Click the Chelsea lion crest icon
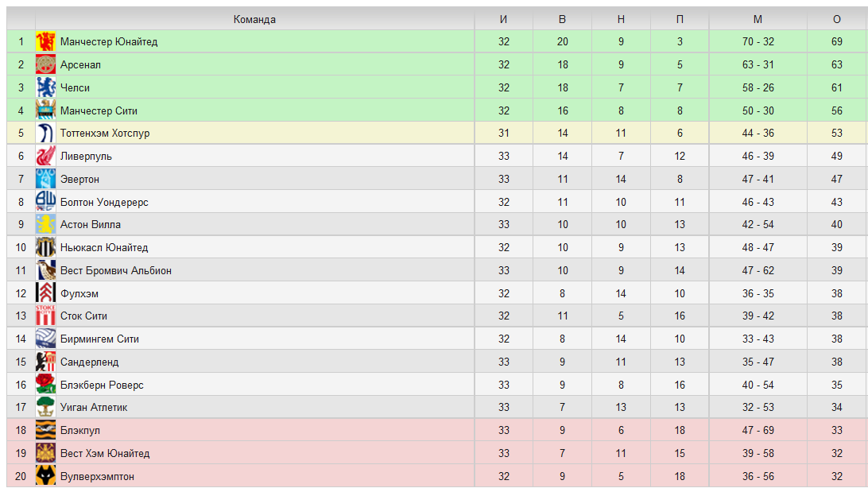The image size is (868, 492). [45, 87]
